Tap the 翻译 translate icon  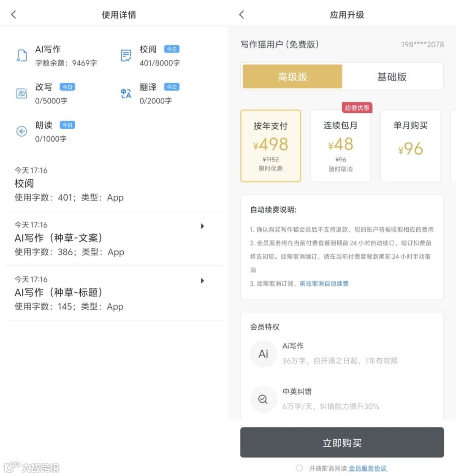point(126,94)
